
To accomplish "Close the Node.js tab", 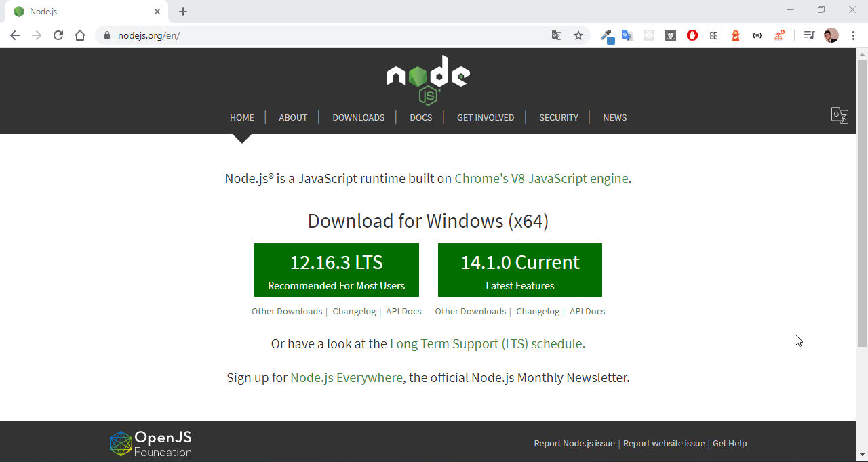I will [x=157, y=12].
